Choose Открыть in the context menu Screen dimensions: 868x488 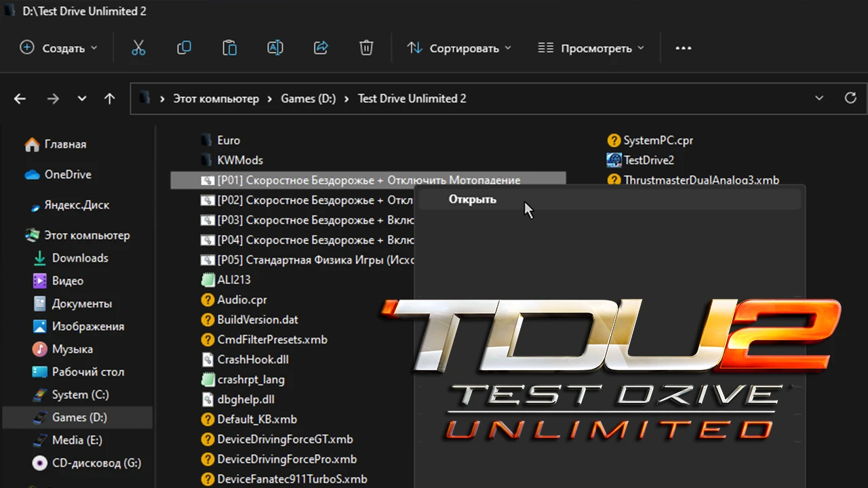point(472,199)
